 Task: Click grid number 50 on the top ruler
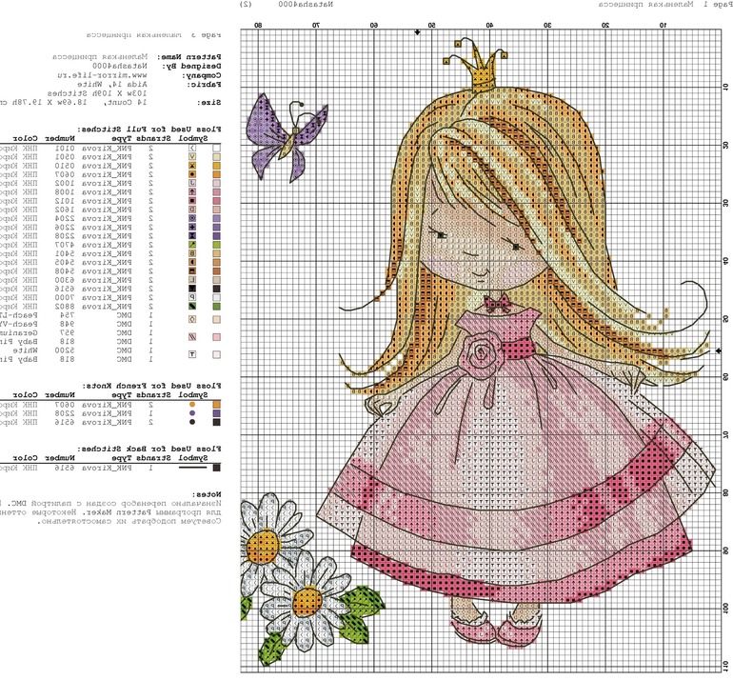pos(431,24)
